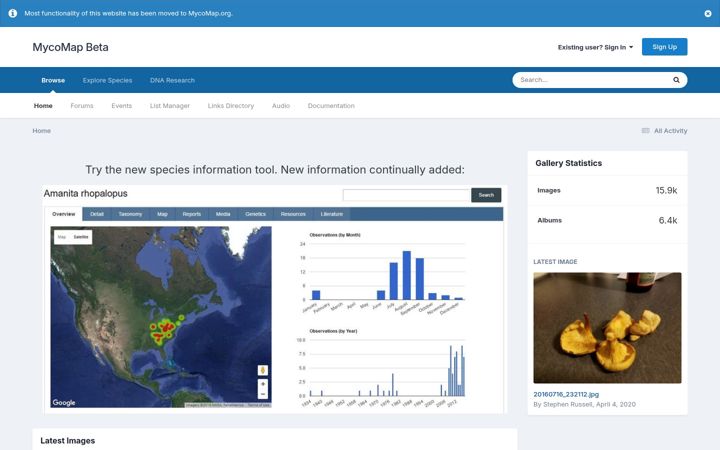Click the latest image mushroom thumbnail
The height and width of the screenshot is (450, 720).
coord(608,328)
